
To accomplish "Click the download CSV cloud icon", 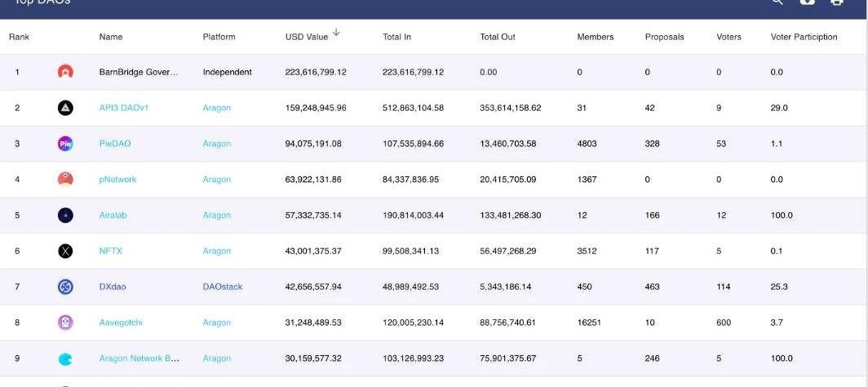I will [x=807, y=2].
